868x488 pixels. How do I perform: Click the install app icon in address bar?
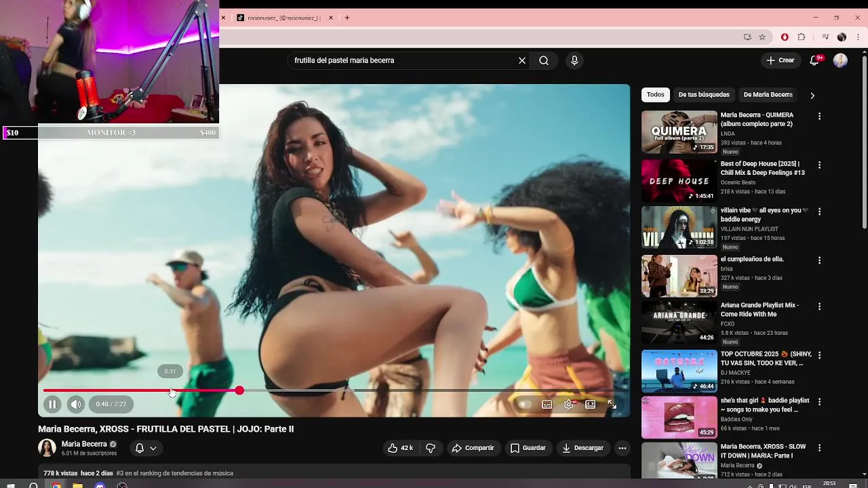click(747, 37)
